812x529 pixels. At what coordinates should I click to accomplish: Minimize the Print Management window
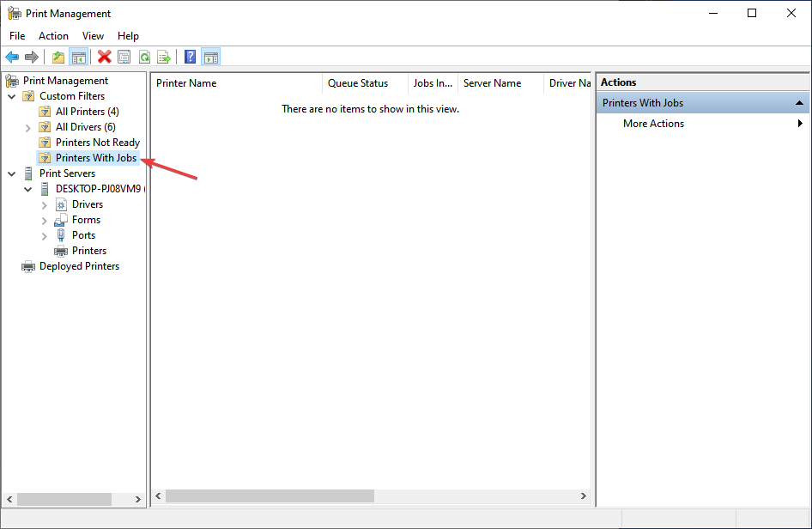pos(713,14)
